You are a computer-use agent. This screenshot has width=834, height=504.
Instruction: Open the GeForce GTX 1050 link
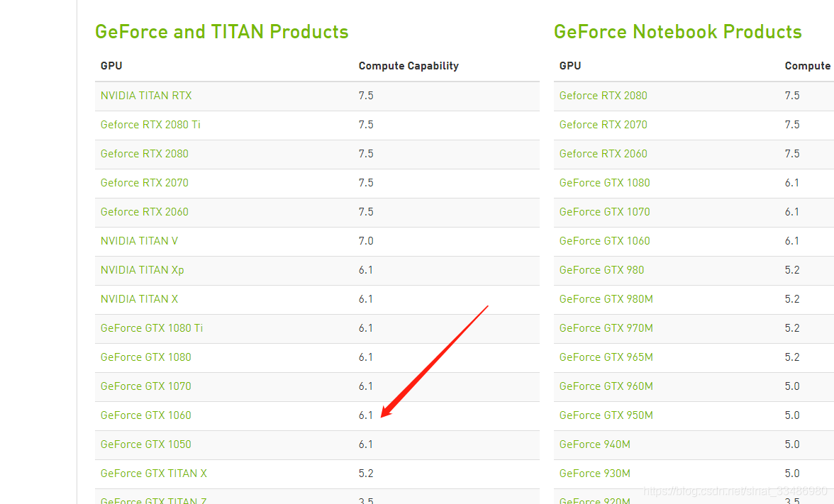(146, 444)
